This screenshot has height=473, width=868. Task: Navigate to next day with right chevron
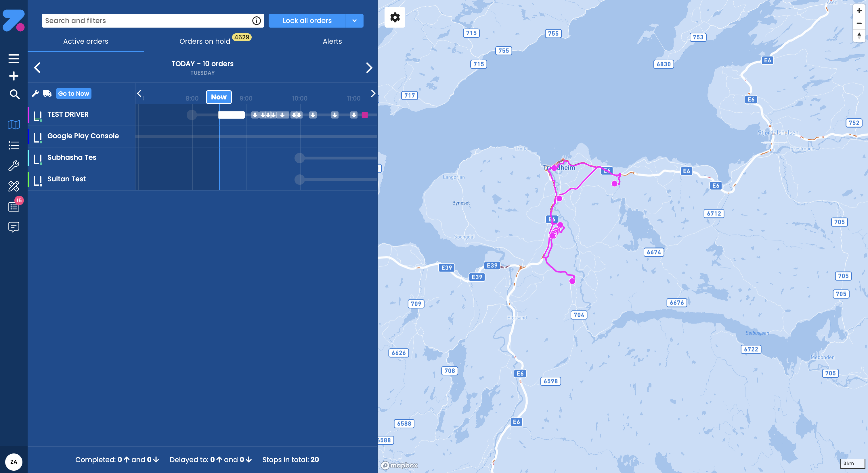369,68
